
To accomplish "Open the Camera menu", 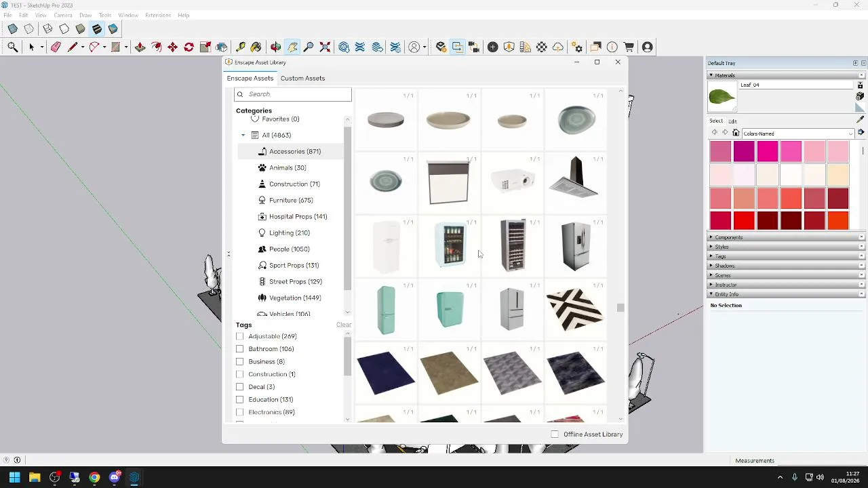I will [63, 15].
